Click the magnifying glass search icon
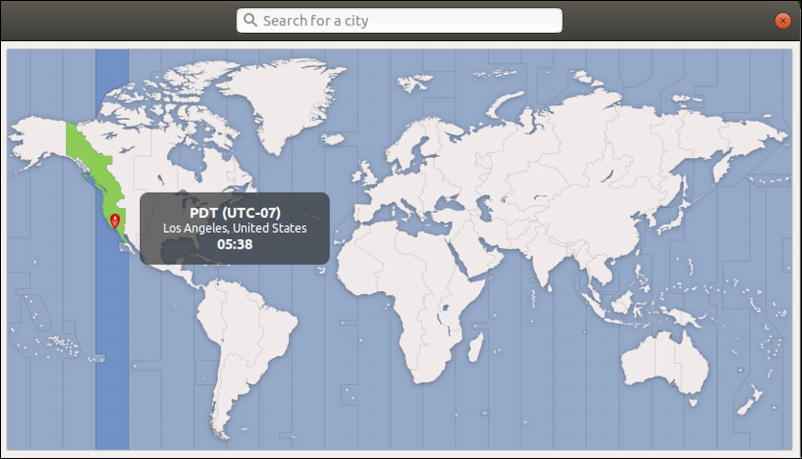This screenshot has width=802, height=459. 250,20
